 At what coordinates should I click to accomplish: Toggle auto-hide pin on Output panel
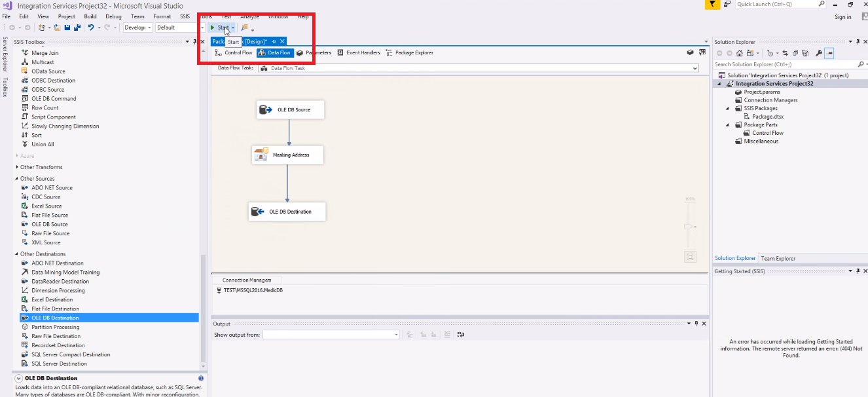point(696,323)
